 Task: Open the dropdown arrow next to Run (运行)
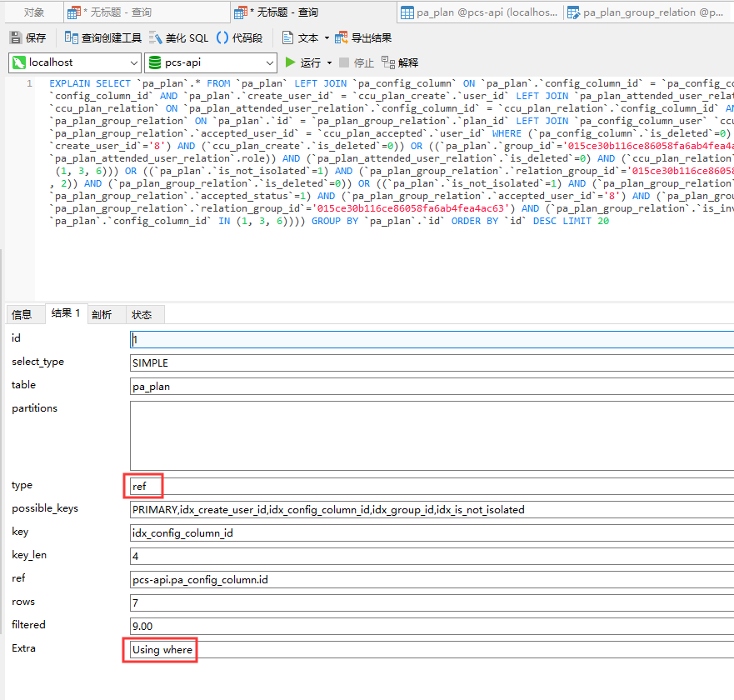[x=329, y=62]
